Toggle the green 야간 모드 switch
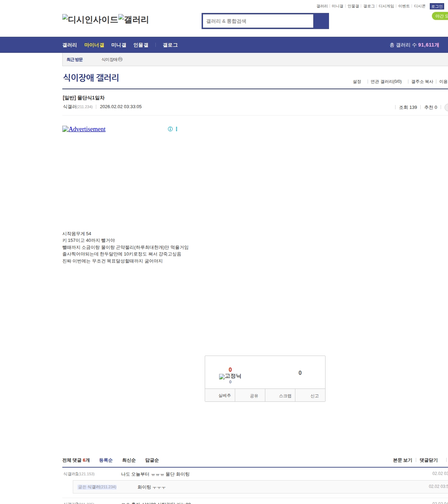The image size is (448, 504). [x=440, y=16]
